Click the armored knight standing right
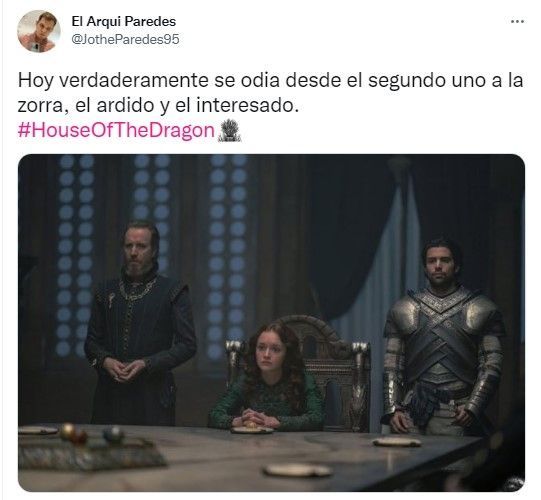Screen dimensions: 541x500 (443, 338)
